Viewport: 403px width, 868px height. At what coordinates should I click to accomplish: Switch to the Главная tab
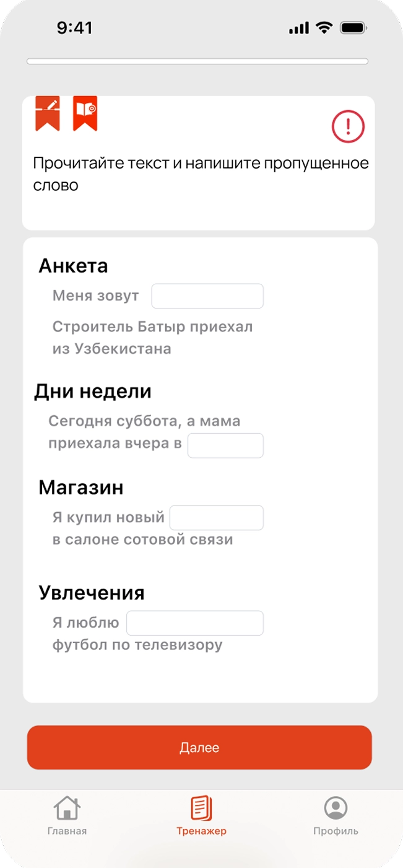pos(68,818)
